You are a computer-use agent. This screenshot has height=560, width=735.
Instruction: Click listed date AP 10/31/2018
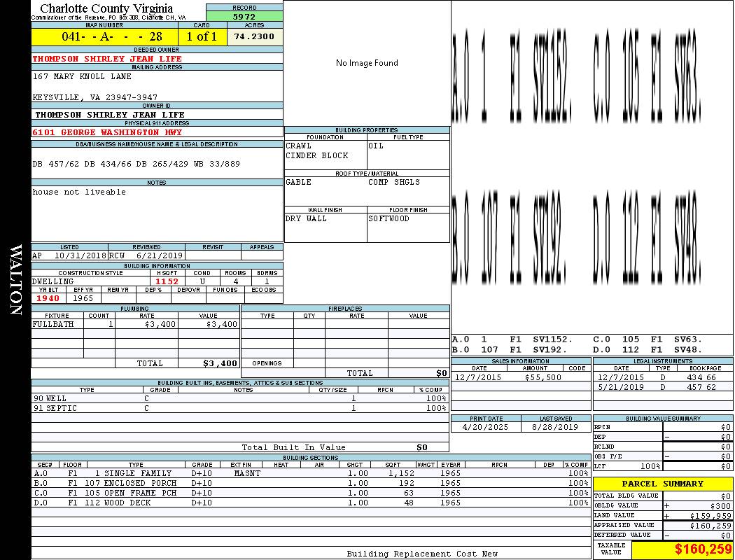click(69, 255)
